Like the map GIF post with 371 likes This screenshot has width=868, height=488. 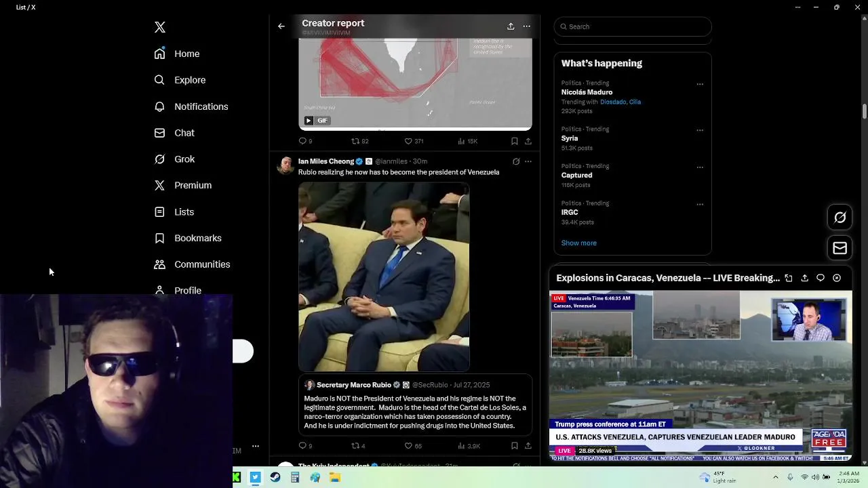(x=414, y=141)
